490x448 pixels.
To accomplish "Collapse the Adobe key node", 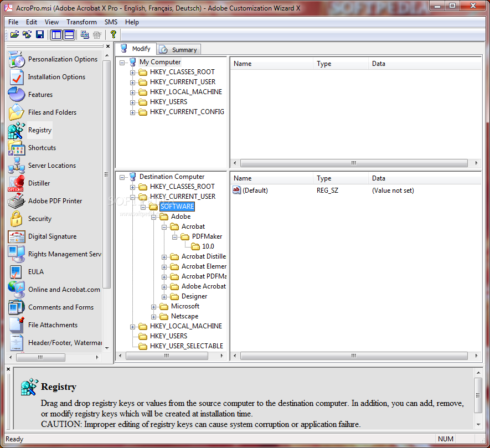I will 153,217.
